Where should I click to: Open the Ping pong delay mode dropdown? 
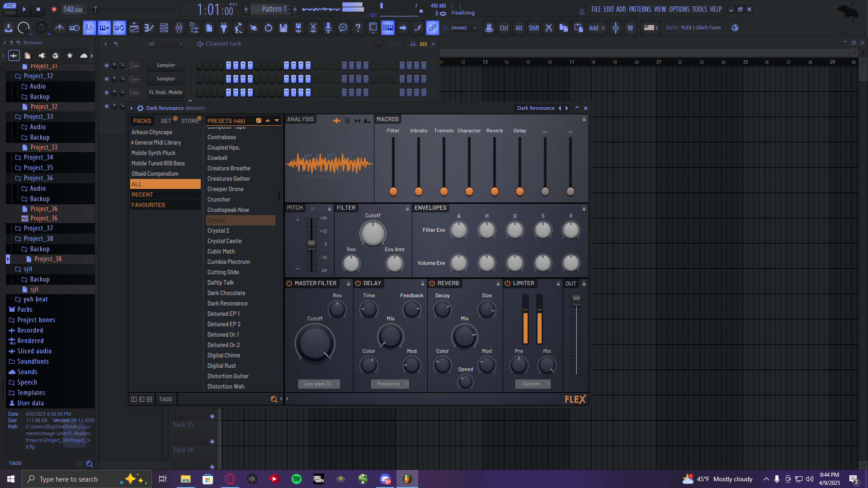point(390,384)
